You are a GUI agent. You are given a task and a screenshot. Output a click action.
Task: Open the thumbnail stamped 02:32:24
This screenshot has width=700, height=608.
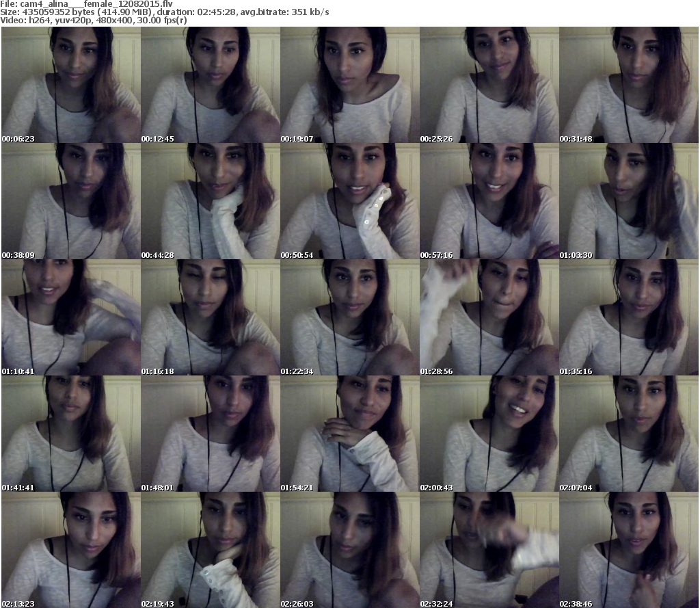489,549
